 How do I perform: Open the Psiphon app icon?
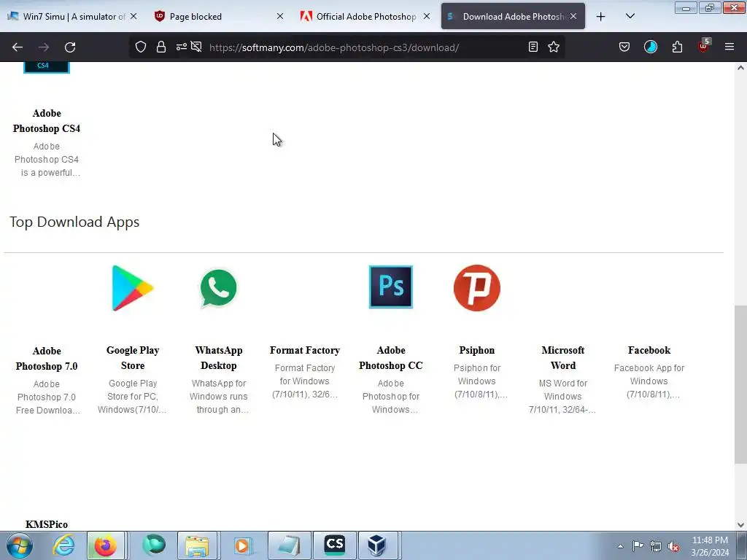(477, 287)
